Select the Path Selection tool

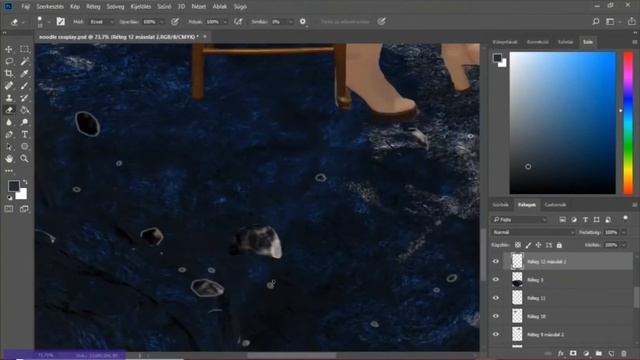pos(9,147)
